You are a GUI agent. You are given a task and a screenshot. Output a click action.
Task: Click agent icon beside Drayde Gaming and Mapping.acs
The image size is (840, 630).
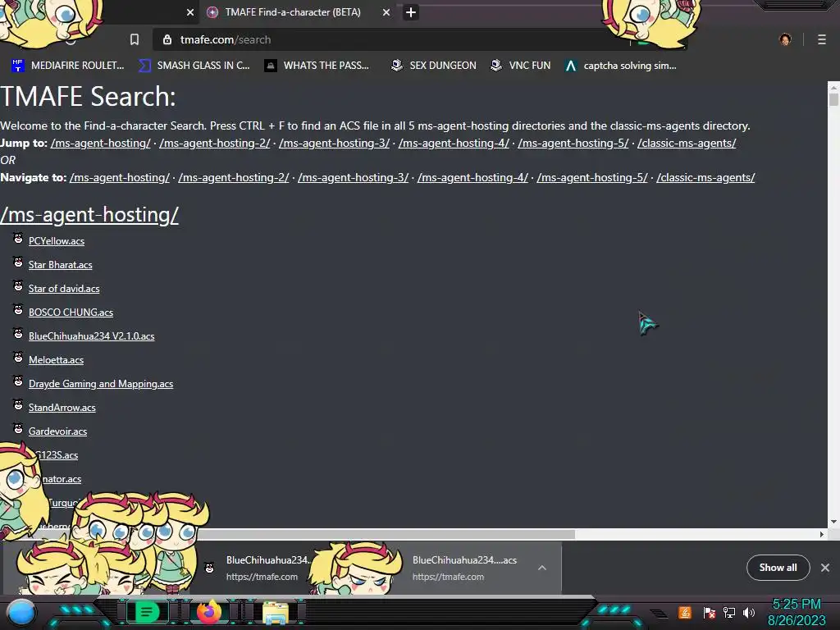[18, 381]
